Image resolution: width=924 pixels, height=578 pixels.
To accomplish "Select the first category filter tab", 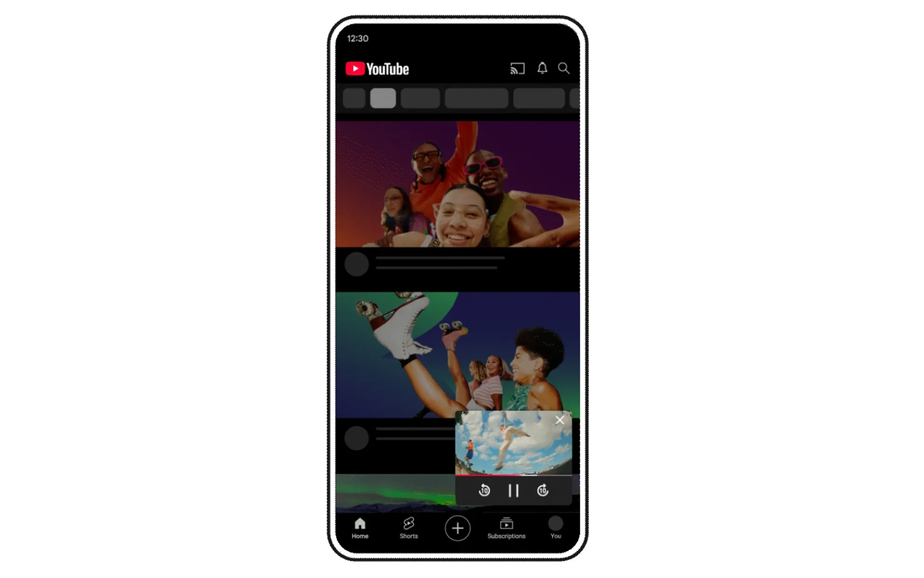I will click(x=356, y=99).
